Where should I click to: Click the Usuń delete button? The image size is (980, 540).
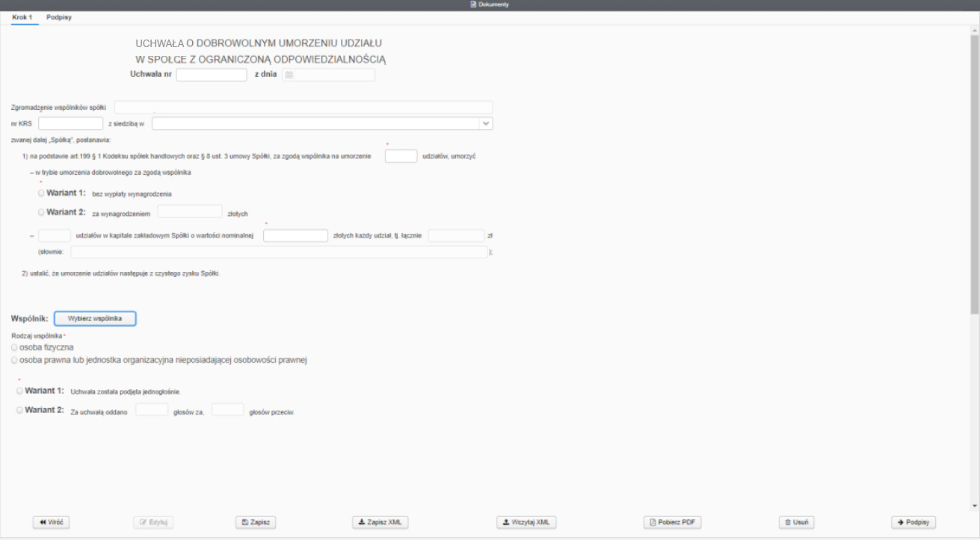pyautogui.click(x=795, y=522)
